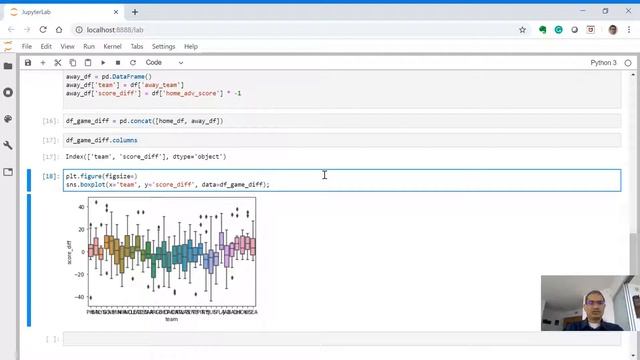Open the commands palette sidebar icon
Screen dimensions: 640x360
pyautogui.click(x=8, y=119)
